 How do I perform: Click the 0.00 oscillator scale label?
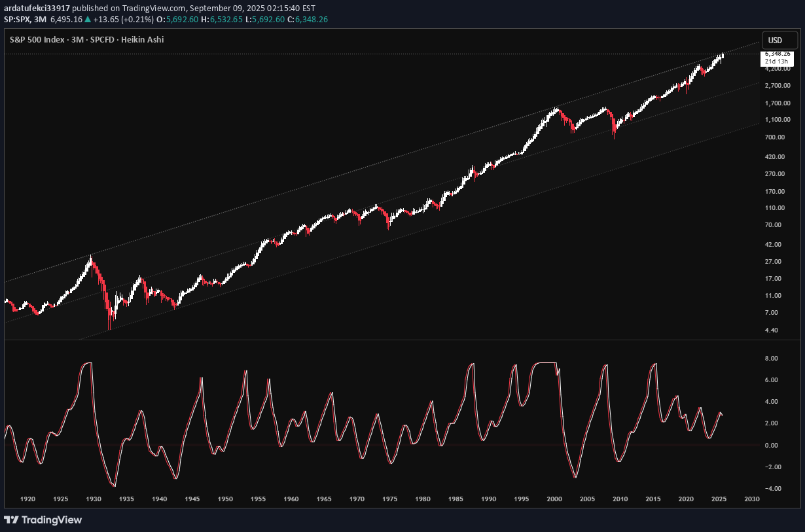[771, 445]
